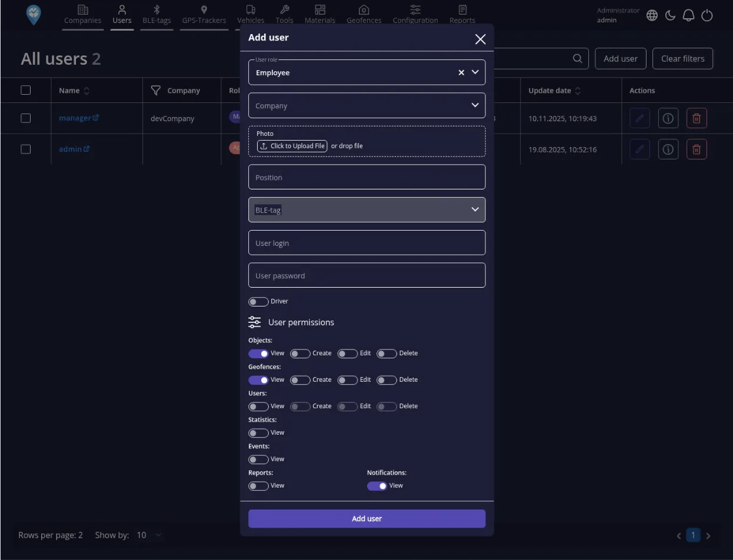Toggle dark mode with the moon icon
The image size is (733, 560).
670,15
